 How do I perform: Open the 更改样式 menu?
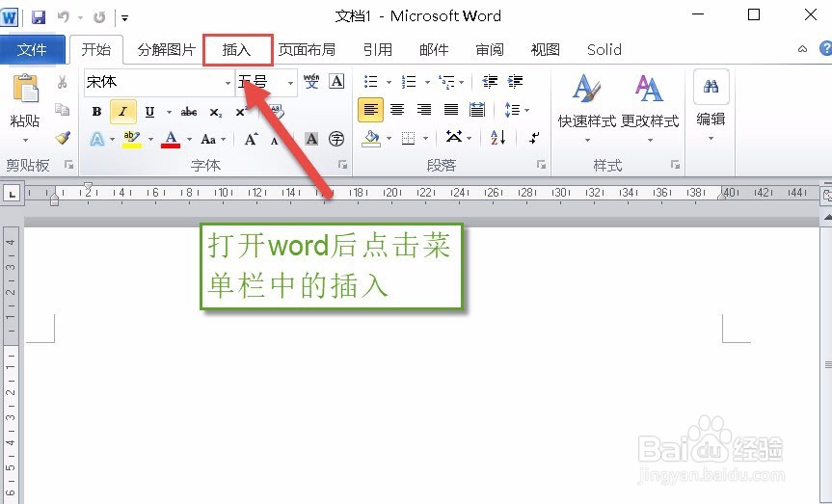650,108
